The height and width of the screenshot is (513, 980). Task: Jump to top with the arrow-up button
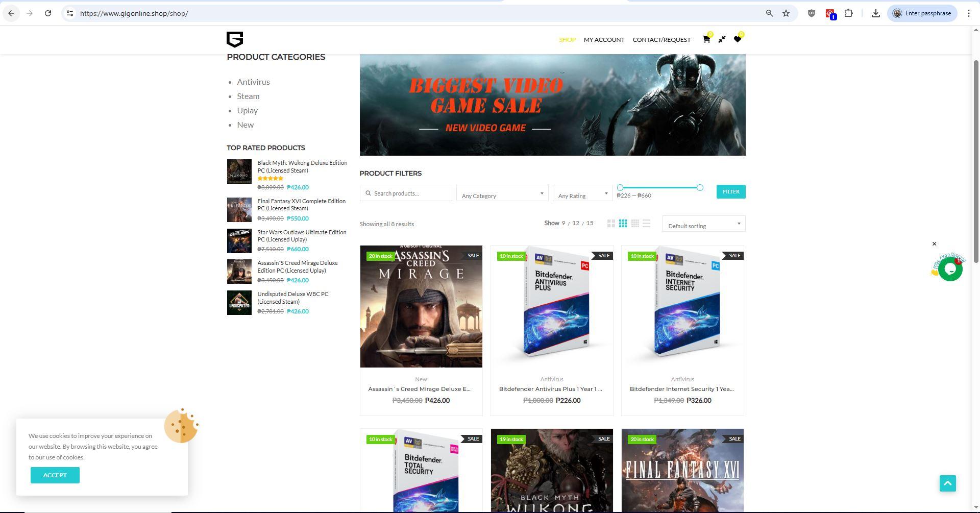(948, 483)
